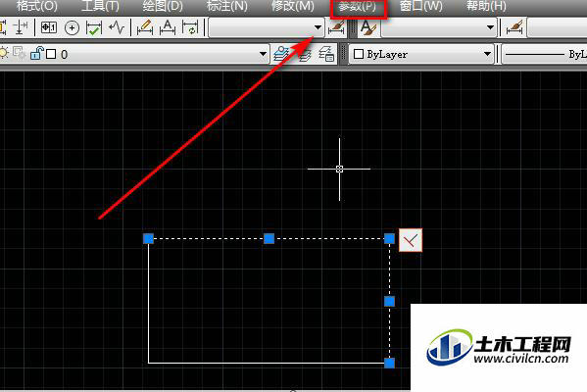Open the 帮助(H) menu

point(486,6)
